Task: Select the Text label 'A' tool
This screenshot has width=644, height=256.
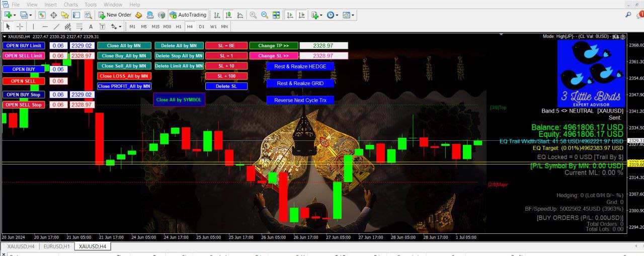Action: [x=91, y=27]
